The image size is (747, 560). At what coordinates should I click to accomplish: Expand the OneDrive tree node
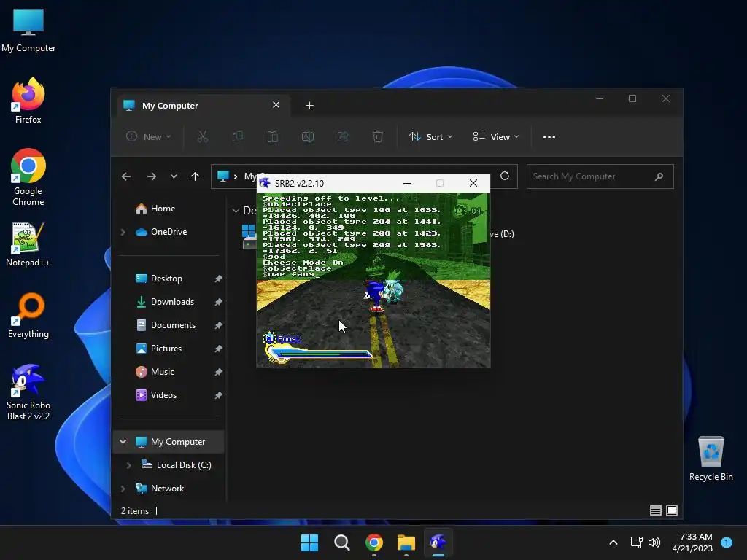[x=123, y=232]
